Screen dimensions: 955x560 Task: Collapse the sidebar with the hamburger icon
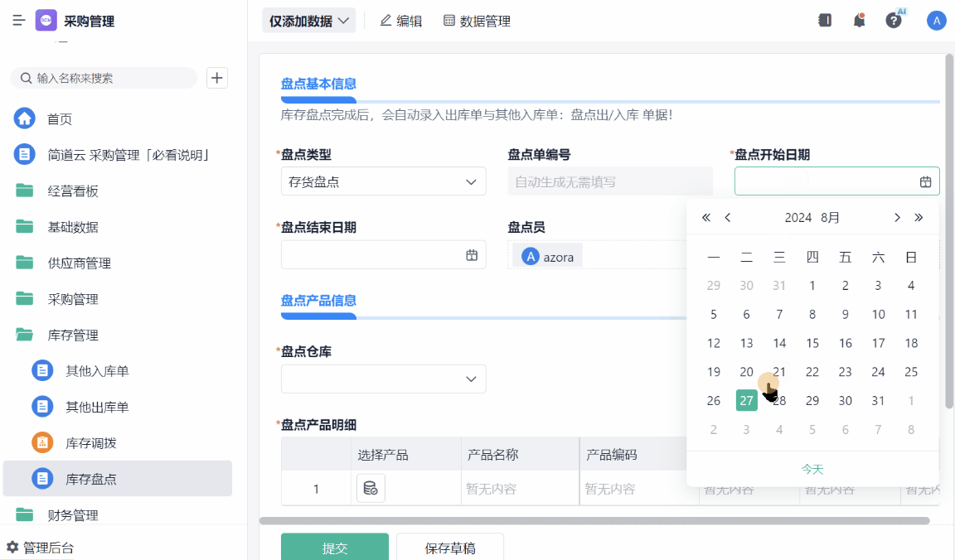pyautogui.click(x=19, y=21)
